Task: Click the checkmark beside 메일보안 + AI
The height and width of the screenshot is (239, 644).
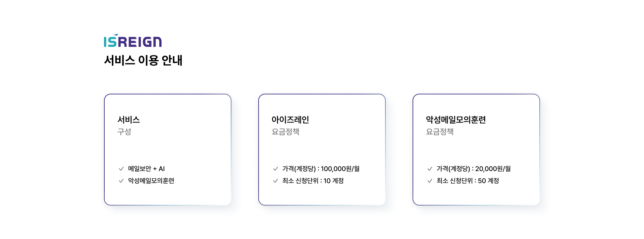Action: 121,169
